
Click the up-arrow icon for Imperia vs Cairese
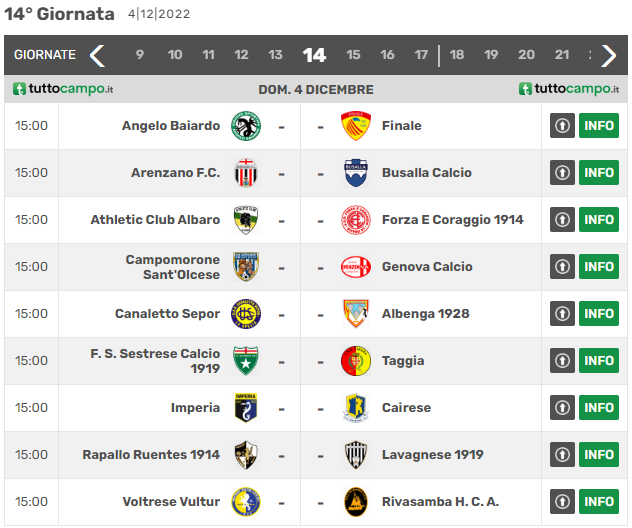[562, 408]
